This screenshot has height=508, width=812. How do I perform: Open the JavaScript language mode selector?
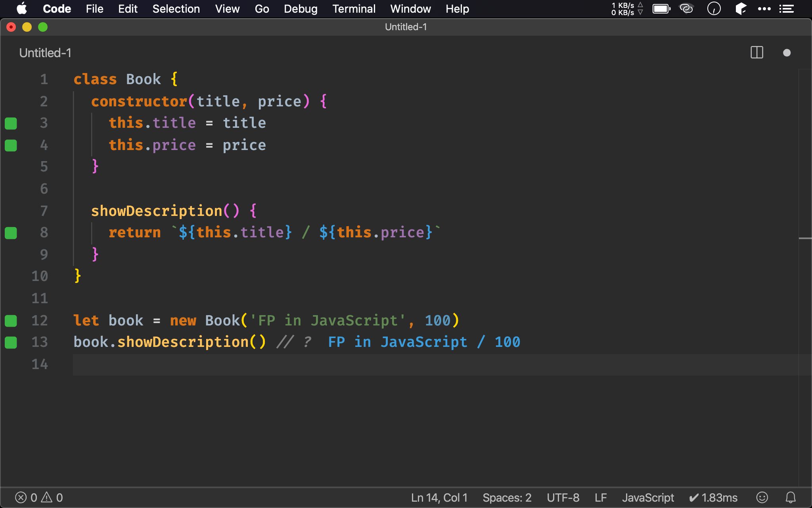(647, 497)
